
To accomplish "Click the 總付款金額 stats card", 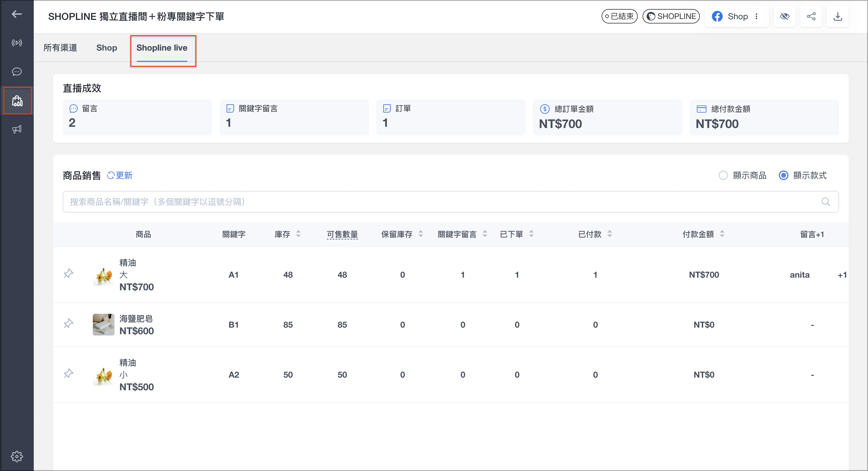I will click(764, 117).
